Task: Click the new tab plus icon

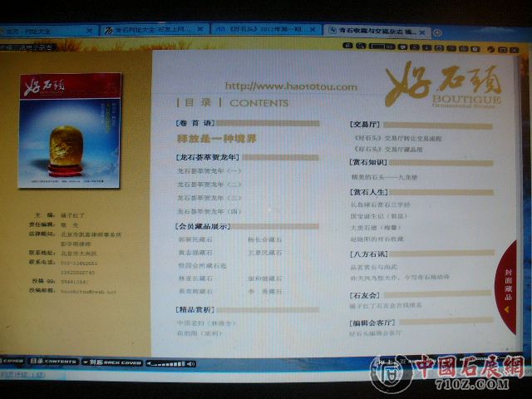Action: [437, 32]
